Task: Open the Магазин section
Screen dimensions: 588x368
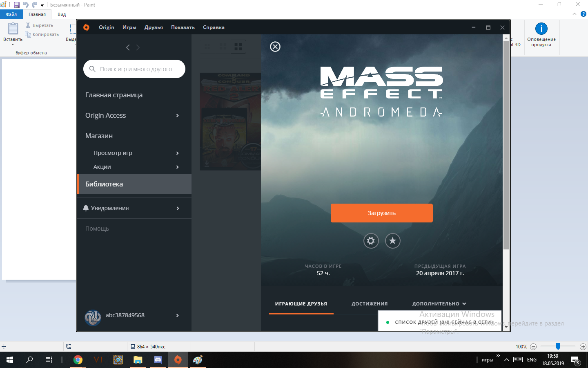Action: point(99,136)
